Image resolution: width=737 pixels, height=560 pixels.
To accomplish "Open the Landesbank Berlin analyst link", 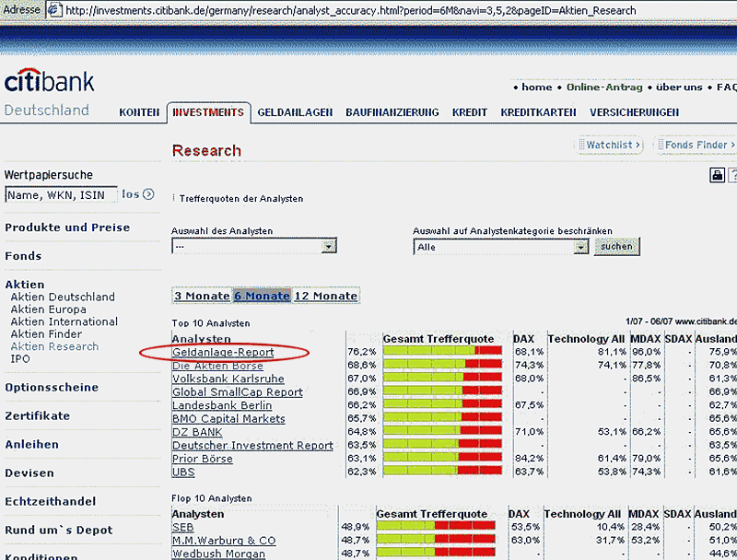I will click(222, 405).
